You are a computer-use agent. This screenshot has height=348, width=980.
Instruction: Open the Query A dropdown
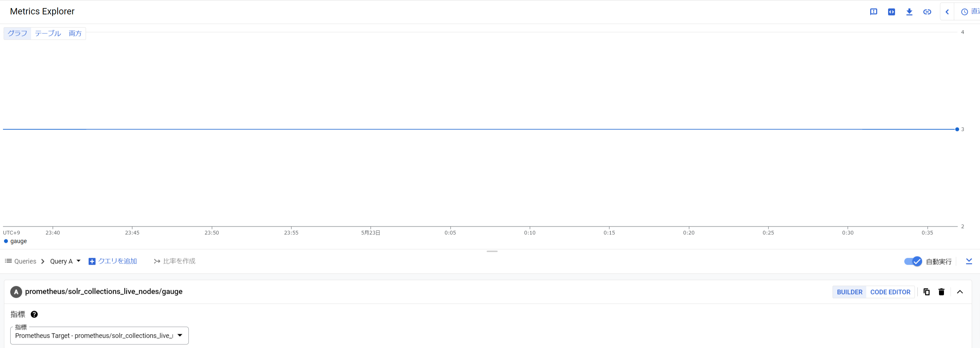click(x=65, y=261)
